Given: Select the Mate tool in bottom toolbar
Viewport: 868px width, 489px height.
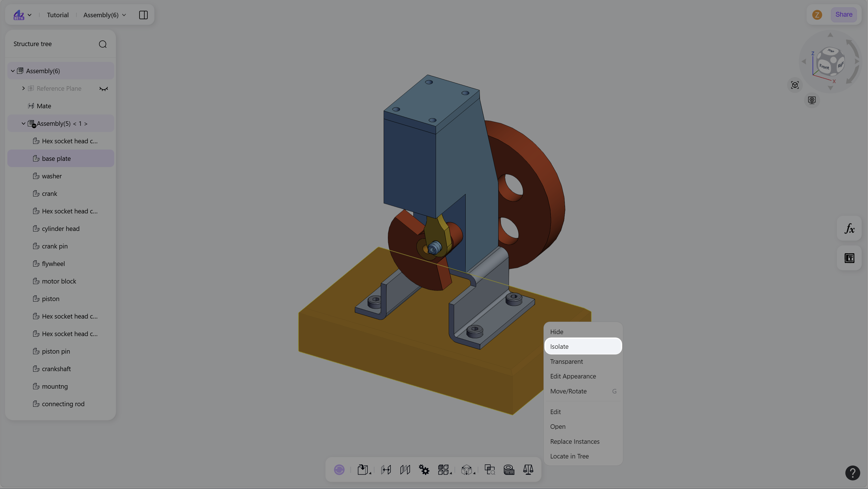Looking at the screenshot, I should point(386,469).
